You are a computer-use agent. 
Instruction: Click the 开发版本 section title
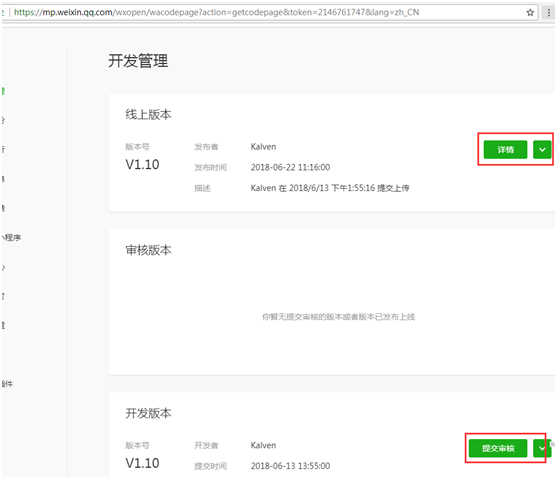pos(148,413)
